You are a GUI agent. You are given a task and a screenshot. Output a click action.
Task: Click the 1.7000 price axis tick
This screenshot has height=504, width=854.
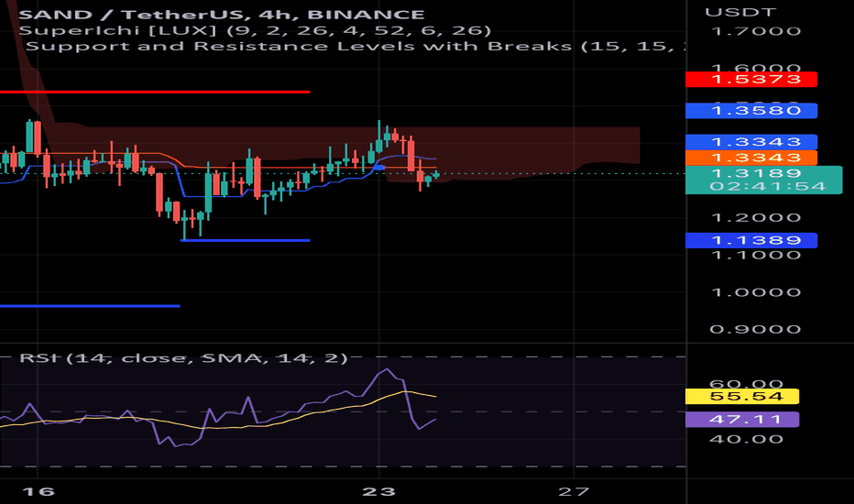point(756,31)
